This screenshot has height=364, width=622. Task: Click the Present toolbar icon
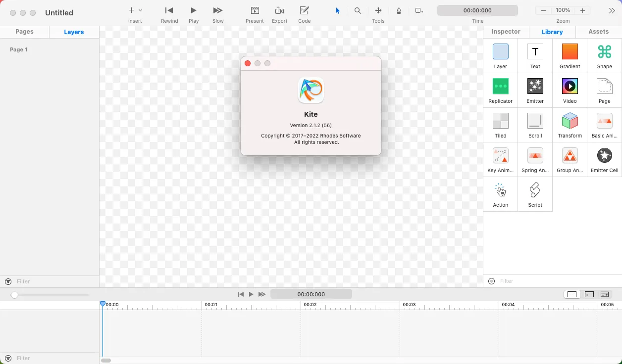(x=255, y=10)
